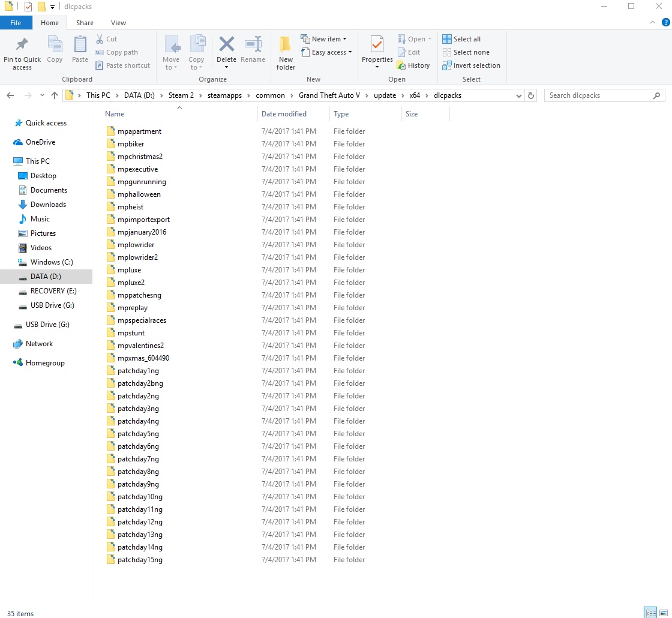Select the mpimportexport folder
This screenshot has height=618, width=672.
pos(143,220)
